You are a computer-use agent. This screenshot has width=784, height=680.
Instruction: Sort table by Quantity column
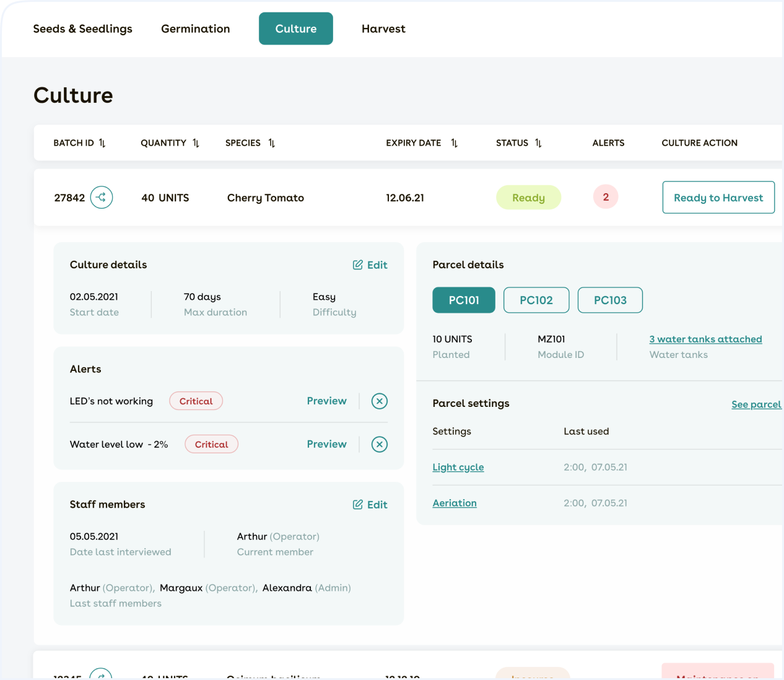point(196,143)
